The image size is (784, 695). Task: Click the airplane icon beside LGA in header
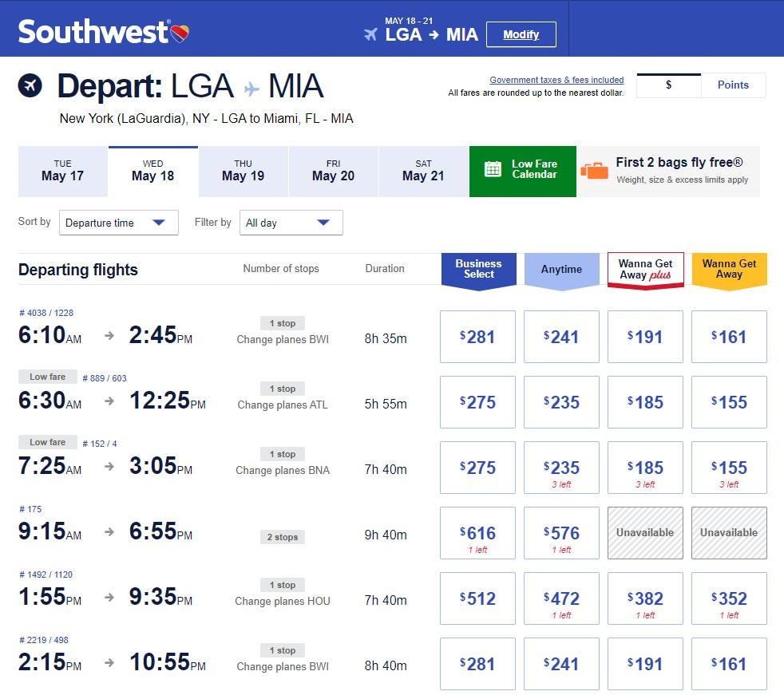pos(370,34)
